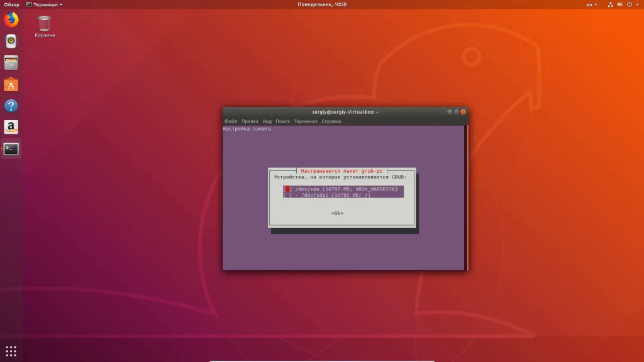Show applications grid at dock bottom
This screenshot has height=362, width=644.
coord(11,351)
